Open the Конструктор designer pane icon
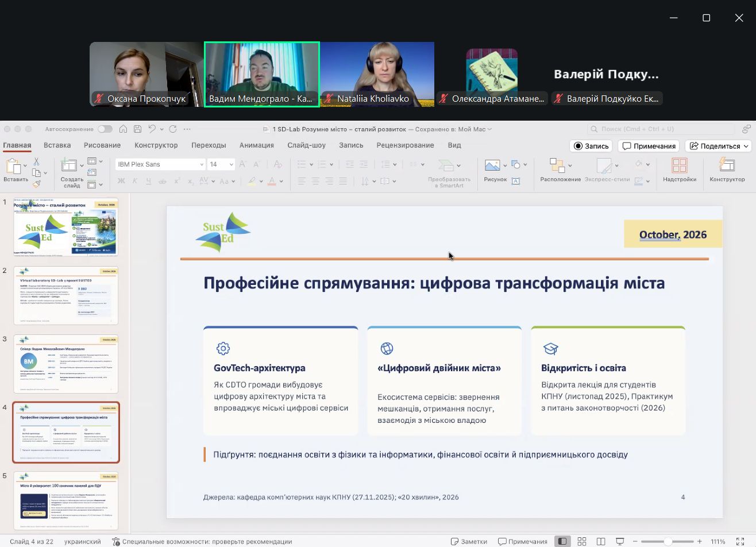 click(x=727, y=165)
